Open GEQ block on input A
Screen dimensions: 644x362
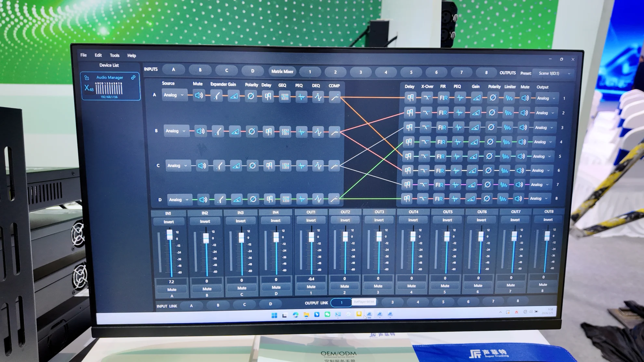click(285, 97)
